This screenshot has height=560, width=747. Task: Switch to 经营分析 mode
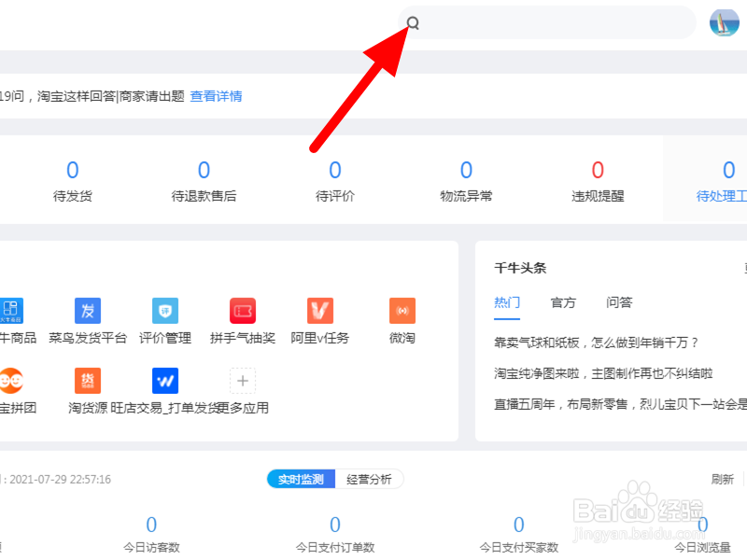[370, 479]
